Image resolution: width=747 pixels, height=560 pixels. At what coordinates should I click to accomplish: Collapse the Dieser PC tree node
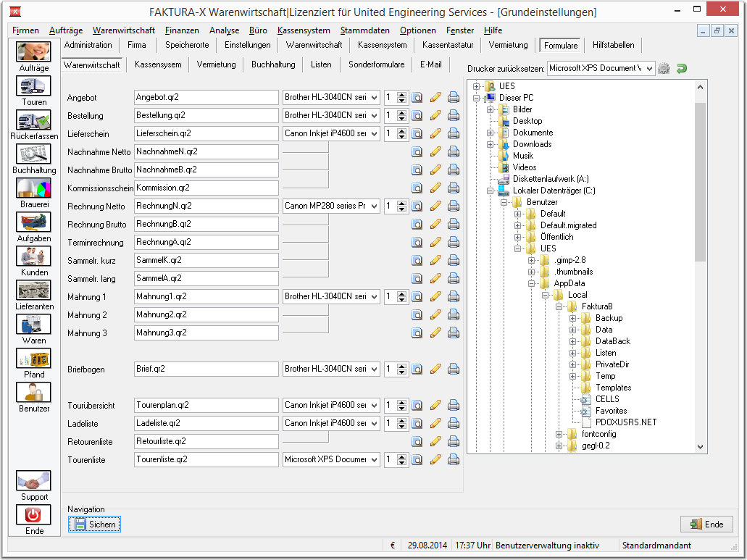click(x=476, y=98)
